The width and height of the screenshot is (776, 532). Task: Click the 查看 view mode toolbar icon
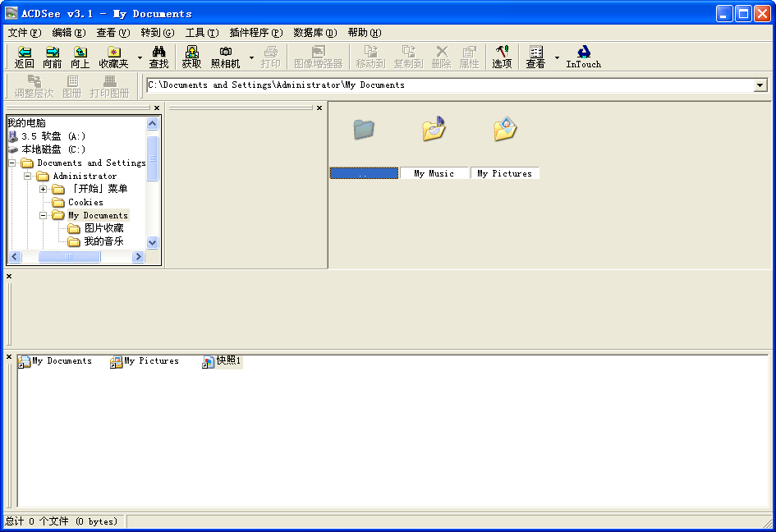535,57
